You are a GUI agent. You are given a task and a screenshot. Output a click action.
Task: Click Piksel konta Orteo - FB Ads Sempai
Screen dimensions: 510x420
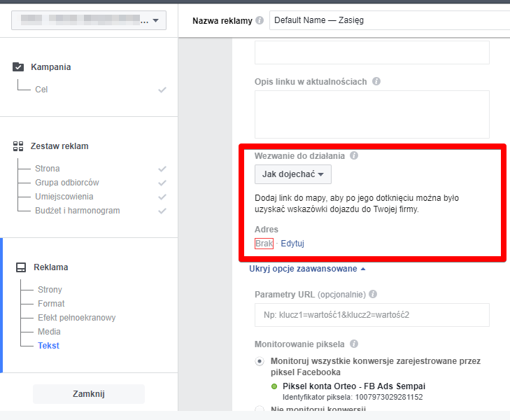[x=354, y=386]
